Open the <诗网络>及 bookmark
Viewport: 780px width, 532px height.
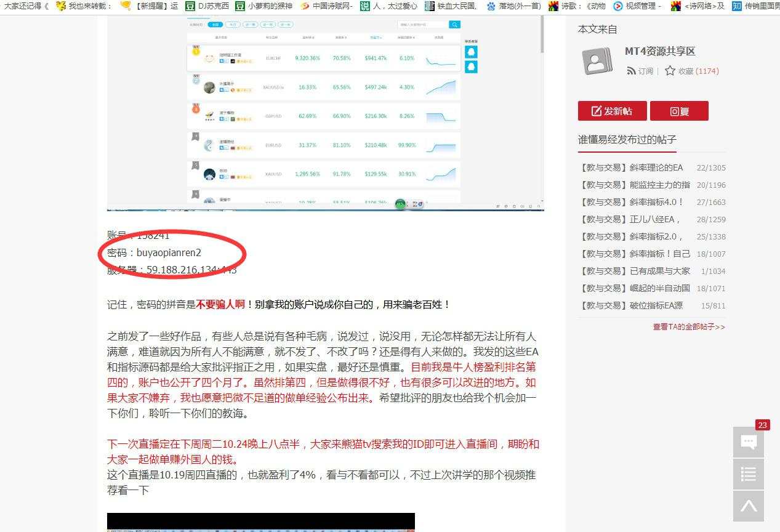(698, 6)
